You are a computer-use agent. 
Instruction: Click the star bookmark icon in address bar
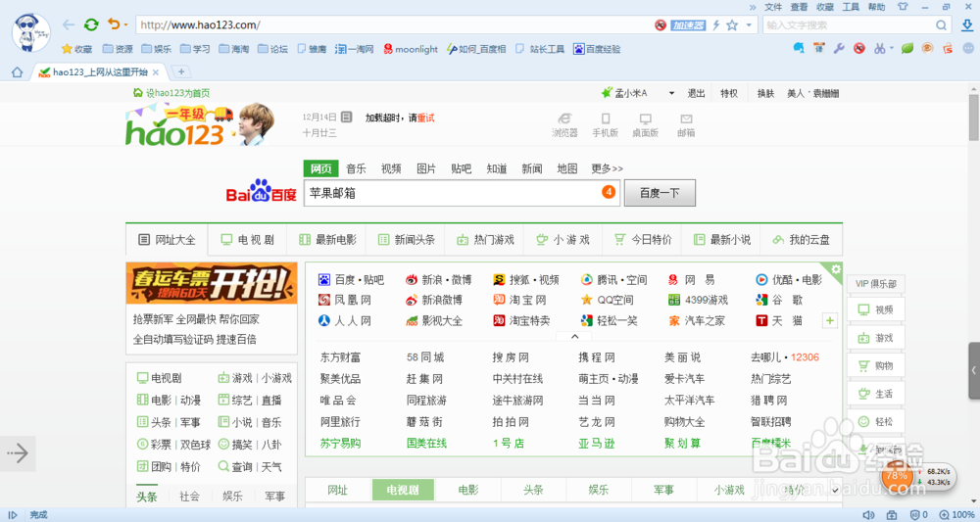732,25
